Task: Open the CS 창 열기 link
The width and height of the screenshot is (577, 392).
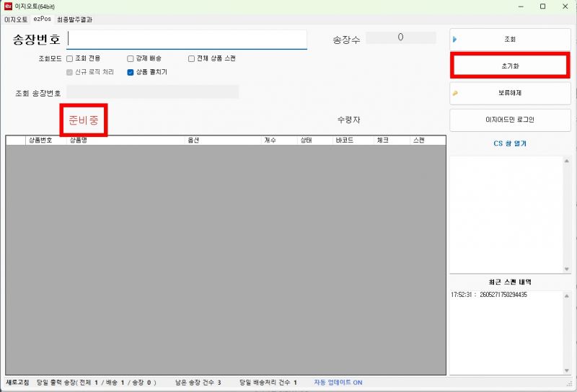Action: (510, 143)
